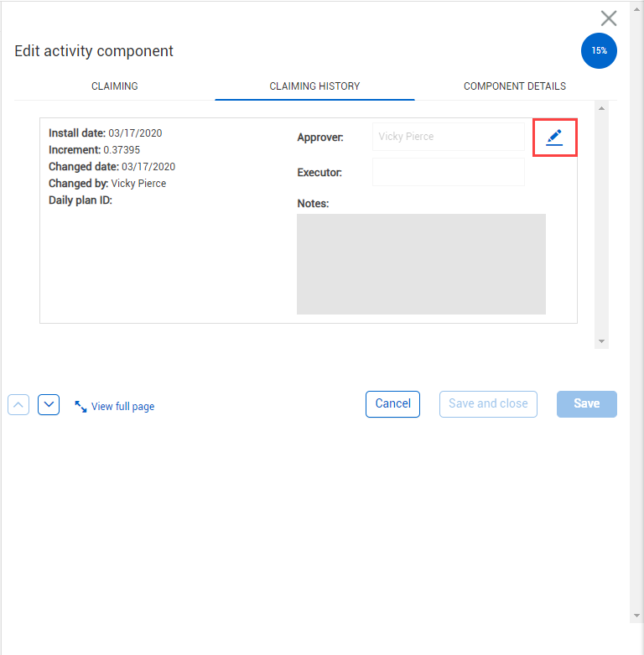Select the CLAIMING HISTORY tab
This screenshot has height=655, width=644.
(x=314, y=86)
